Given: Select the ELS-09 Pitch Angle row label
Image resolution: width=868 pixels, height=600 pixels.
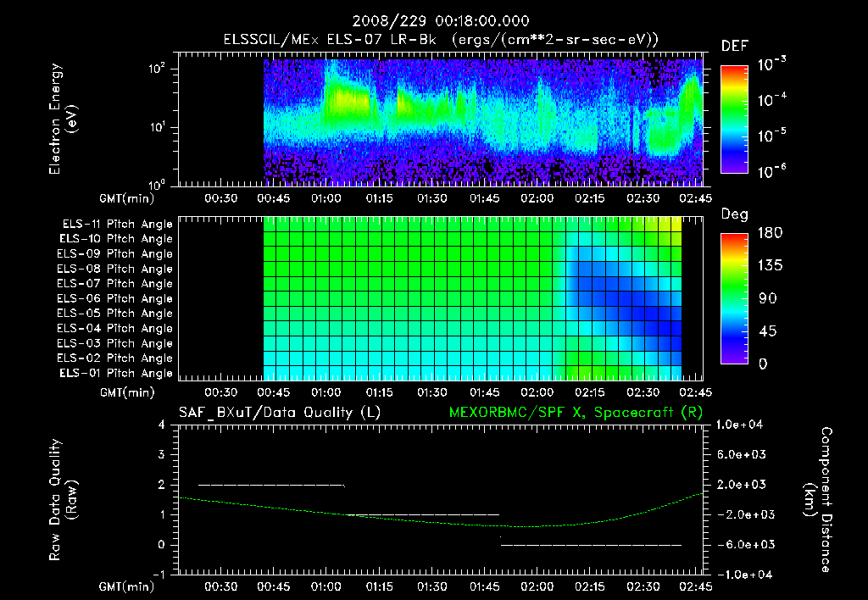Looking at the screenshot, I should 115,254.
